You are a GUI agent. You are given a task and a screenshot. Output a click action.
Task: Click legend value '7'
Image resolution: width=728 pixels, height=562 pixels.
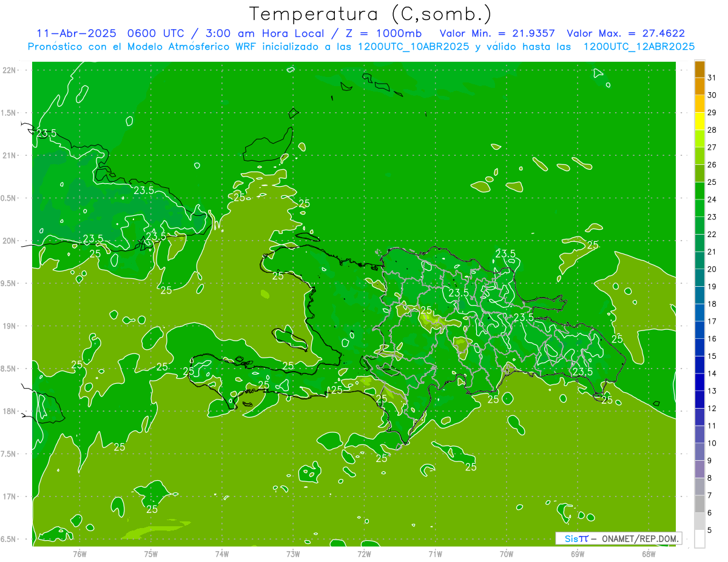[710, 495]
